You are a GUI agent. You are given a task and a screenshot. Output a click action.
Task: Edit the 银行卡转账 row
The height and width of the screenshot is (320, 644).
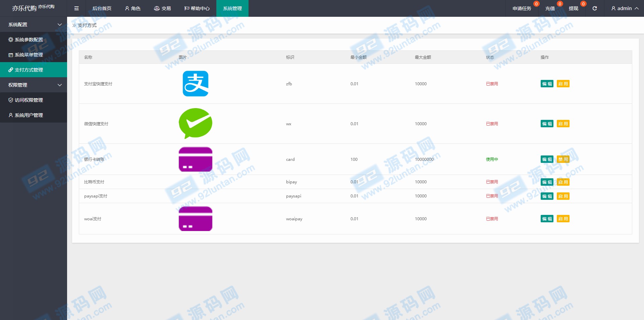click(x=547, y=159)
